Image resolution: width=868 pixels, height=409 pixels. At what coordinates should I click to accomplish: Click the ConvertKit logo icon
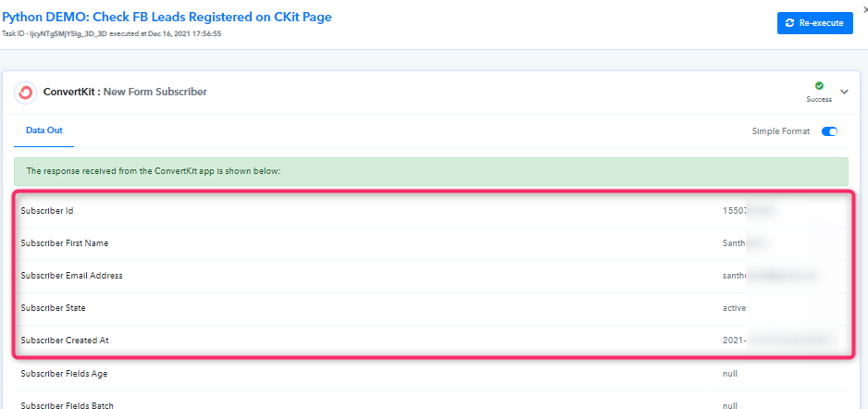(x=26, y=93)
